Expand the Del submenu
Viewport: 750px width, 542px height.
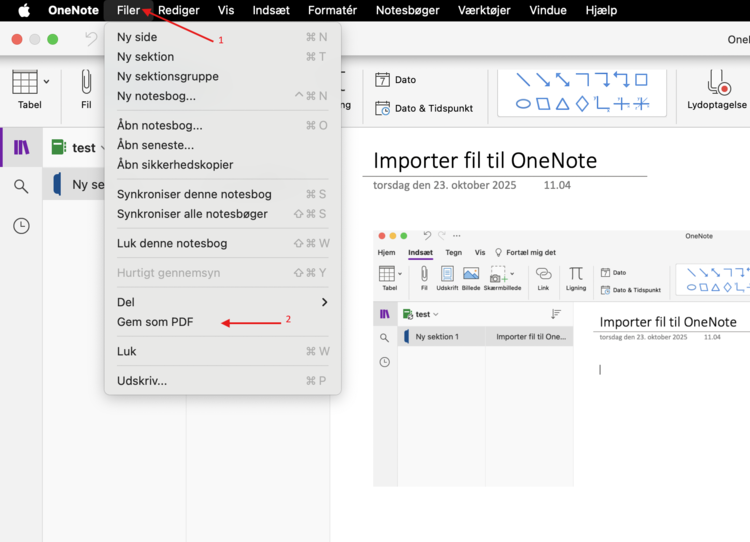pyautogui.click(x=222, y=302)
